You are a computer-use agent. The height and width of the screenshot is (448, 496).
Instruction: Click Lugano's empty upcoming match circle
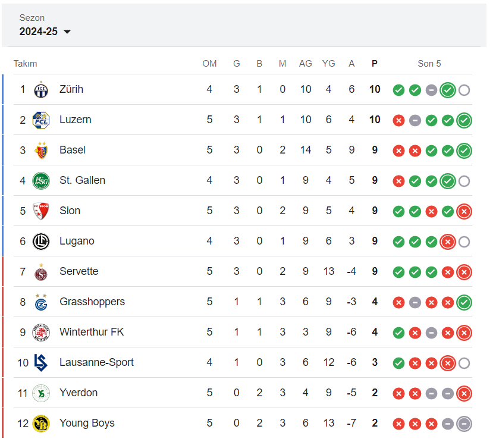464,242
